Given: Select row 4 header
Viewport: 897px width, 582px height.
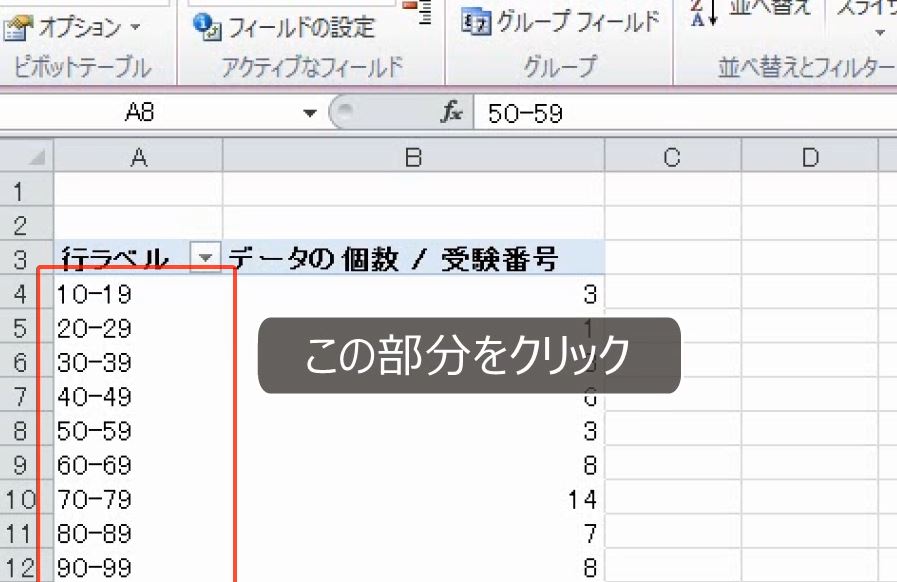Looking at the screenshot, I should [26, 293].
